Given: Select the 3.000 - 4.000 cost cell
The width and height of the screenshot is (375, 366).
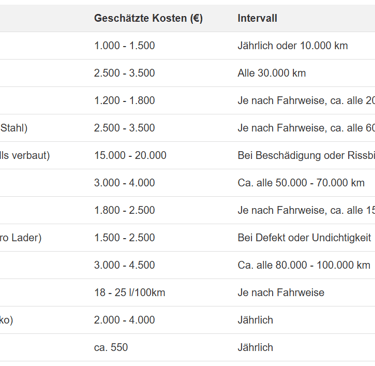Looking at the screenshot, I should 124,183.
